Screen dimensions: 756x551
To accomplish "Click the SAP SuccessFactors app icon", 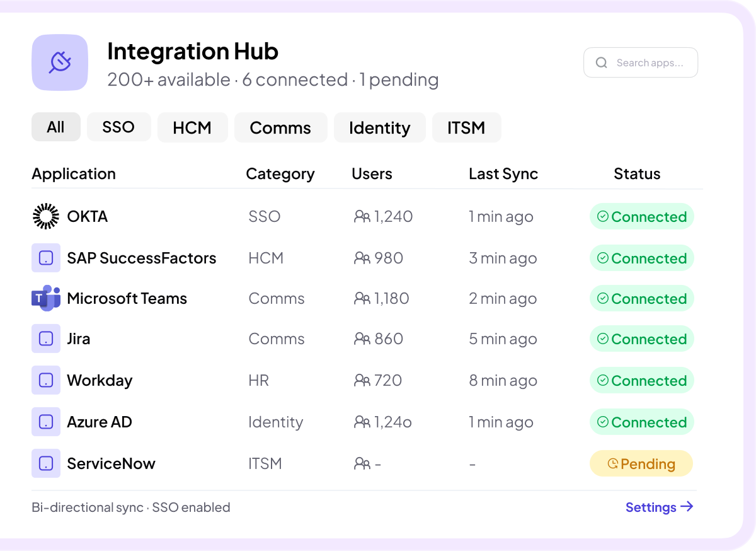I will 45,258.
